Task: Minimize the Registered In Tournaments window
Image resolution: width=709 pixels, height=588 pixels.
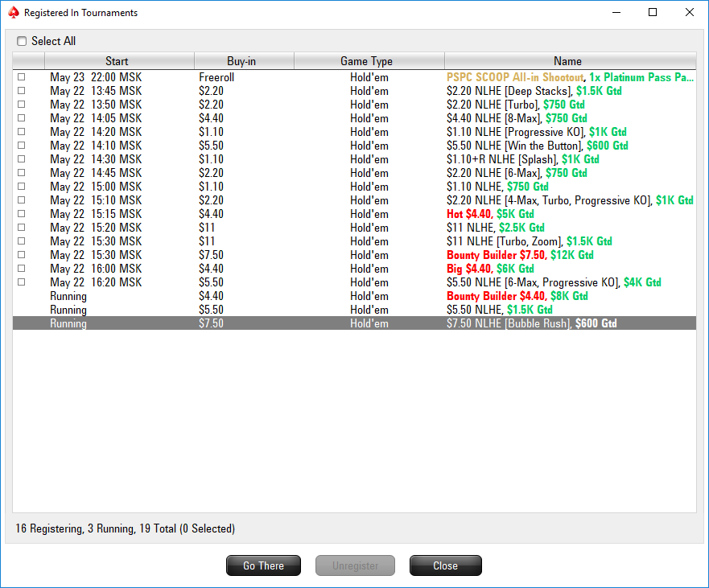Action: [616, 12]
